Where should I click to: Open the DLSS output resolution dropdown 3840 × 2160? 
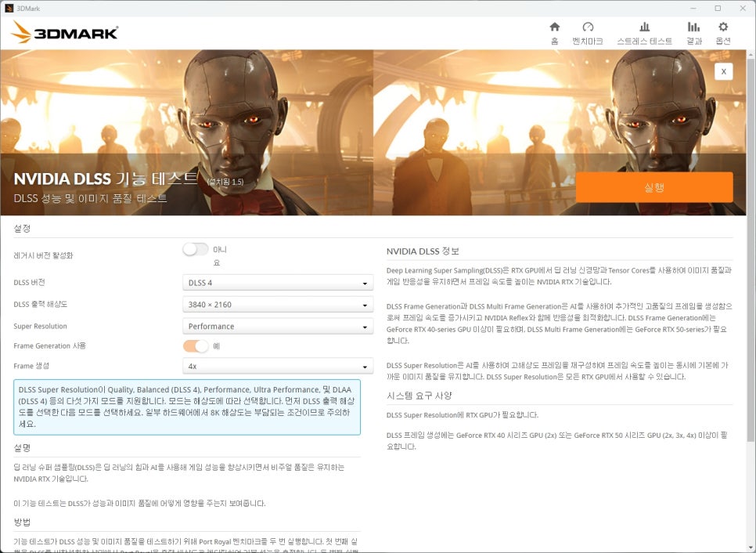point(278,305)
